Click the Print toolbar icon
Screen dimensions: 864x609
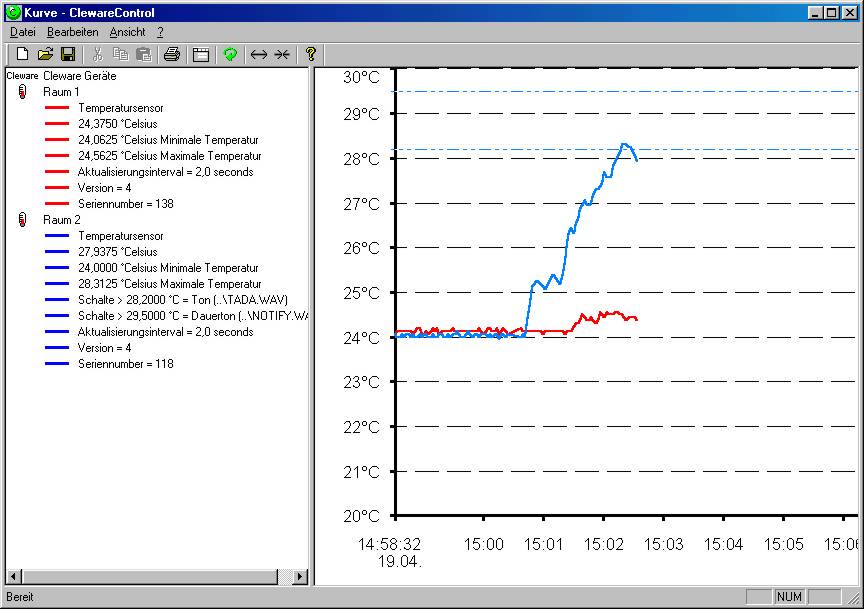tap(172, 54)
